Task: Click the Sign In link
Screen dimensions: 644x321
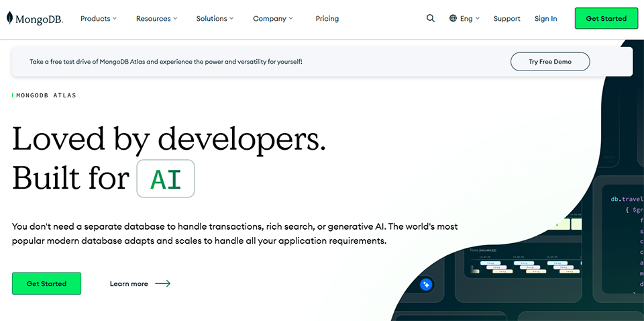Action: click(545, 19)
